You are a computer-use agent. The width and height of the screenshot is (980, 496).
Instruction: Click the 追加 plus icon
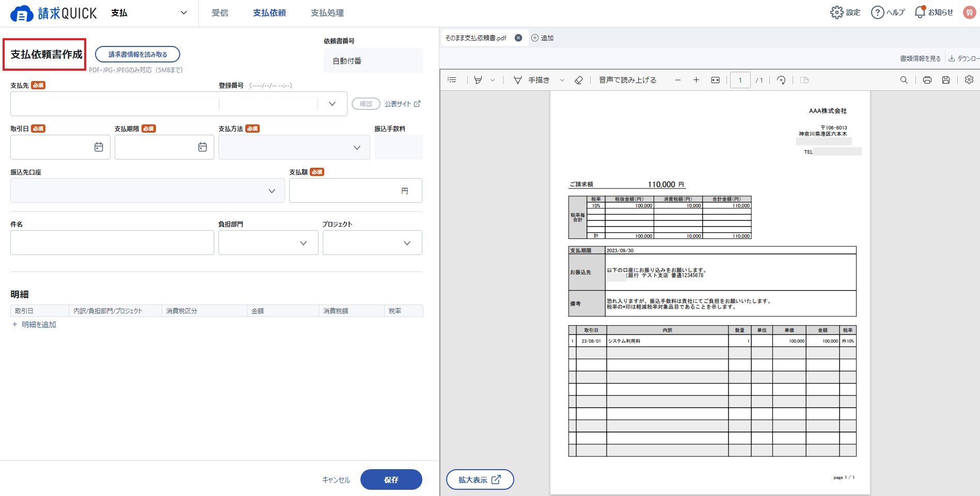click(x=535, y=38)
